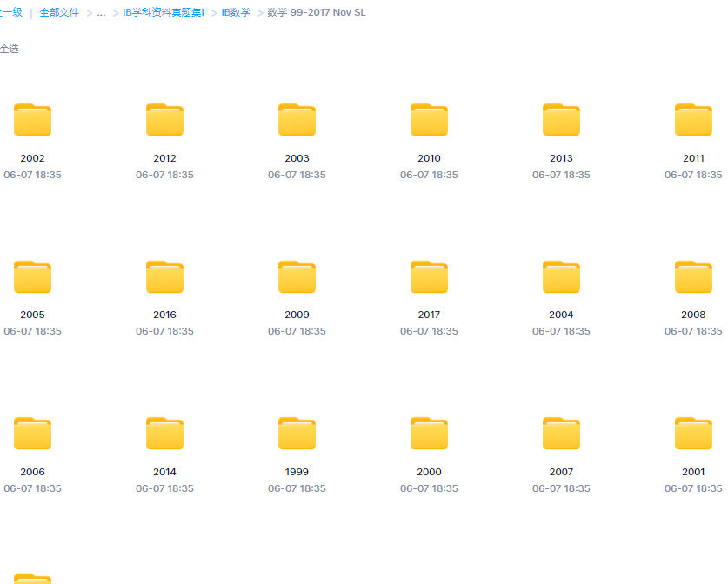Image resolution: width=728 pixels, height=584 pixels.
Task: Click the 2005 folder name label
Action: coord(32,315)
